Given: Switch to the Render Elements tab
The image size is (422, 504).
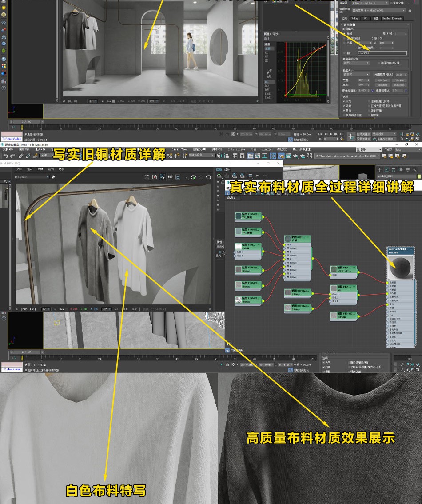Looking at the screenshot, I should tap(392, 18).
